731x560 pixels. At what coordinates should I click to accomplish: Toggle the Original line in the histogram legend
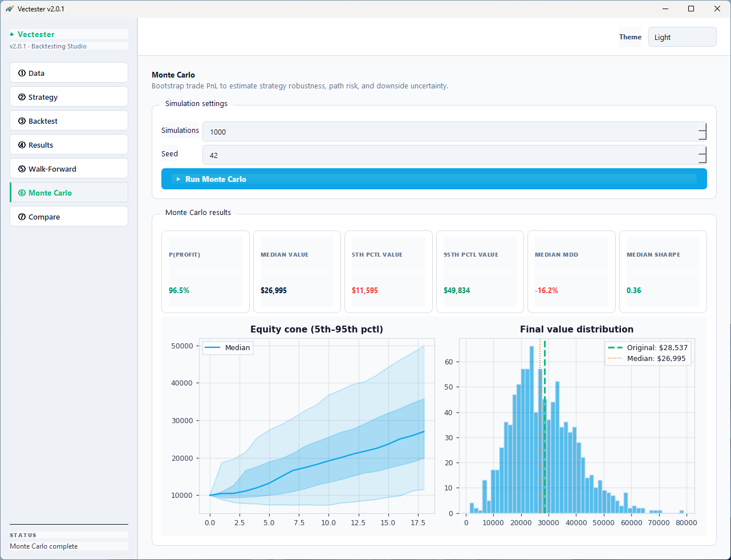[648, 347]
